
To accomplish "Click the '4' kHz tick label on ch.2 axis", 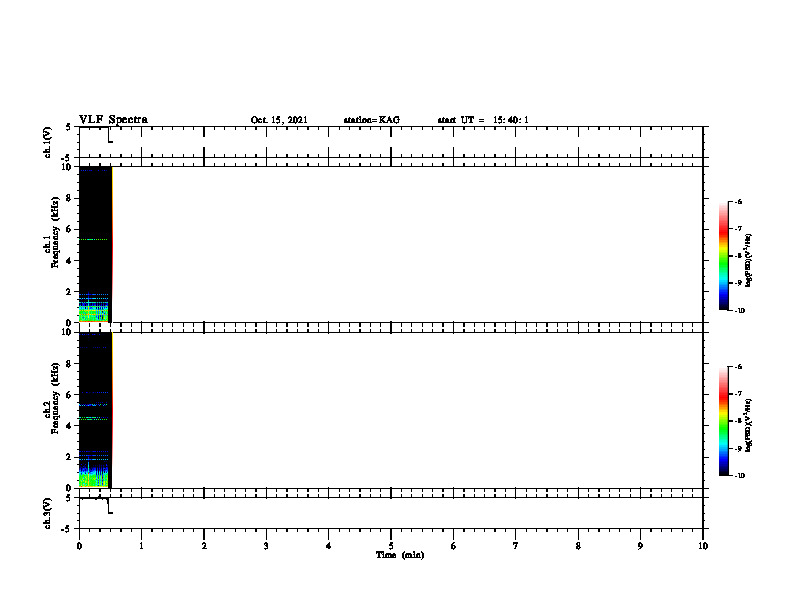I will point(69,426).
